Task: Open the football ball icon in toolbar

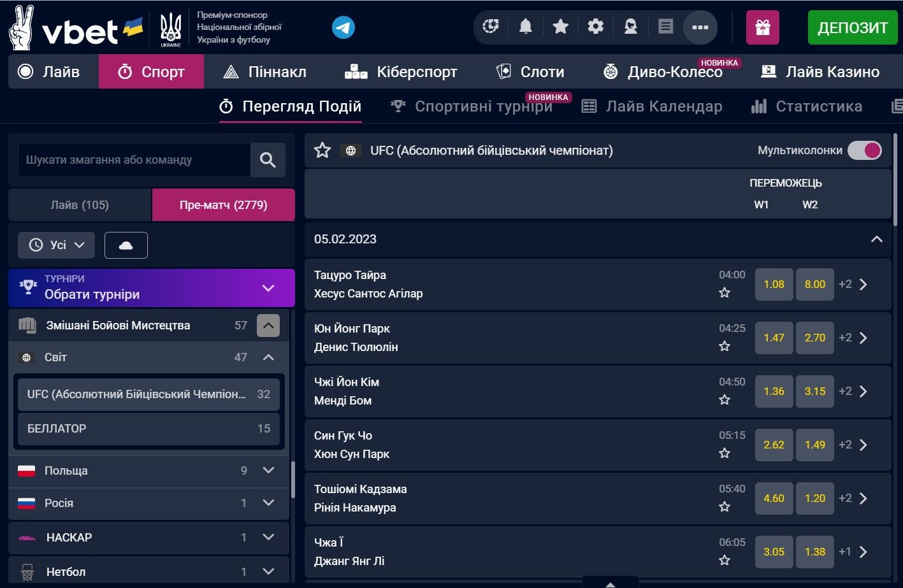Action: click(490, 26)
